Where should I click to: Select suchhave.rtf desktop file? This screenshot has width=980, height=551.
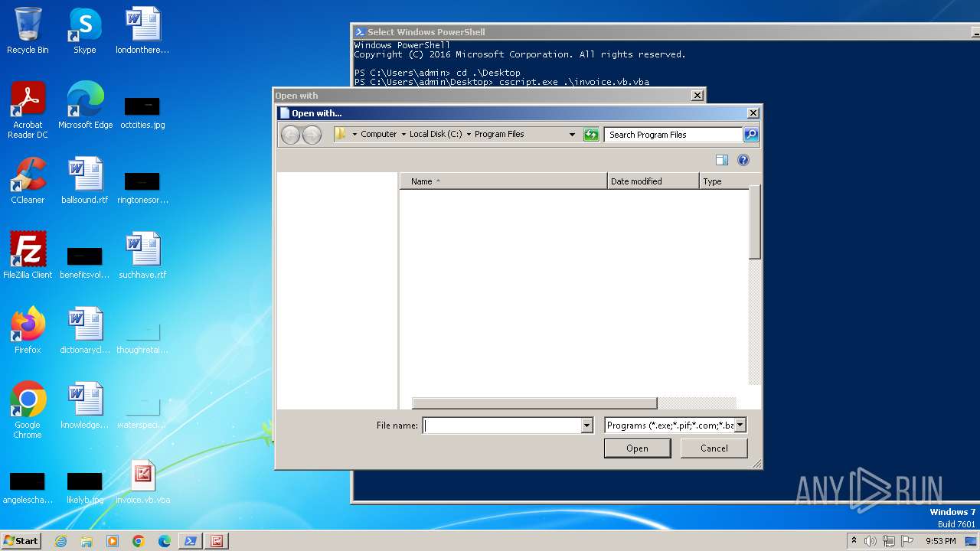coord(142,256)
